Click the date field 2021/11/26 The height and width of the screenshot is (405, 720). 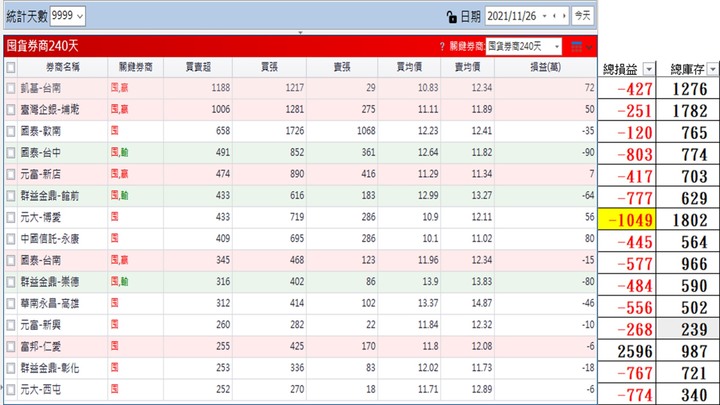tap(512, 16)
